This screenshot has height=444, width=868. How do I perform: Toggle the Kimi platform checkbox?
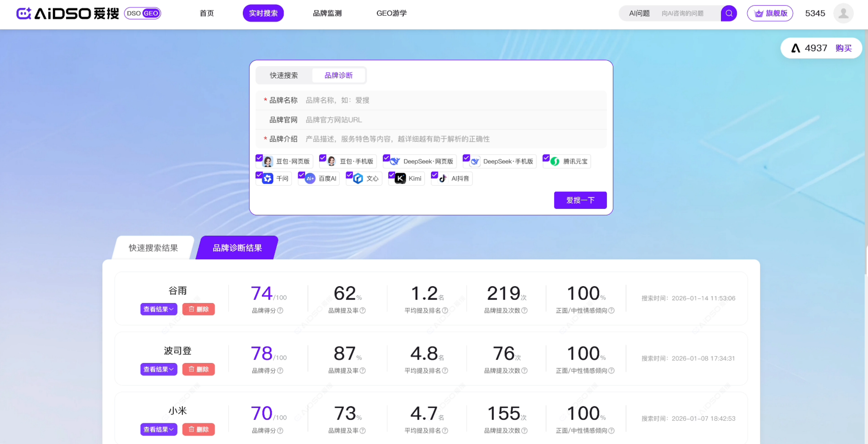tap(391, 175)
